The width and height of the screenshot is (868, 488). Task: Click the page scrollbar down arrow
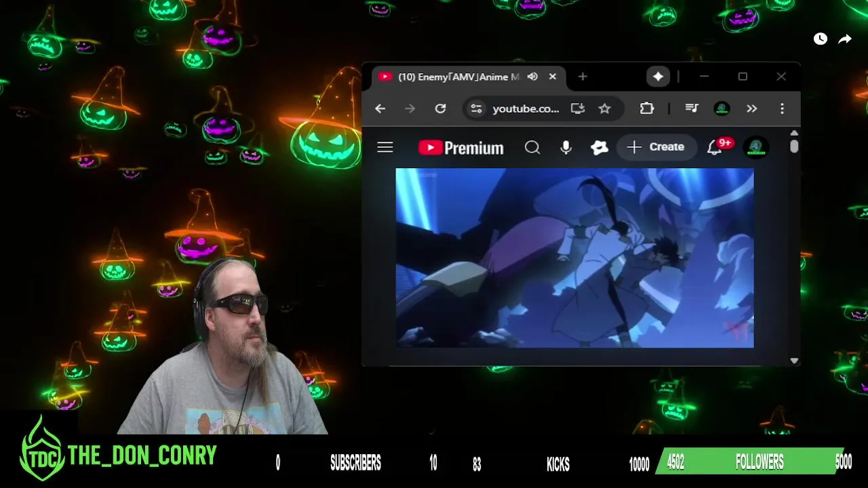[794, 361]
